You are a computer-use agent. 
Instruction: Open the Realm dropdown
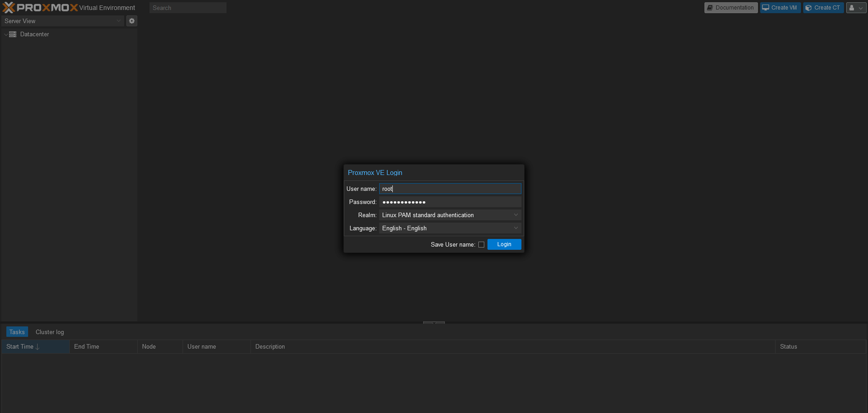[516, 214]
